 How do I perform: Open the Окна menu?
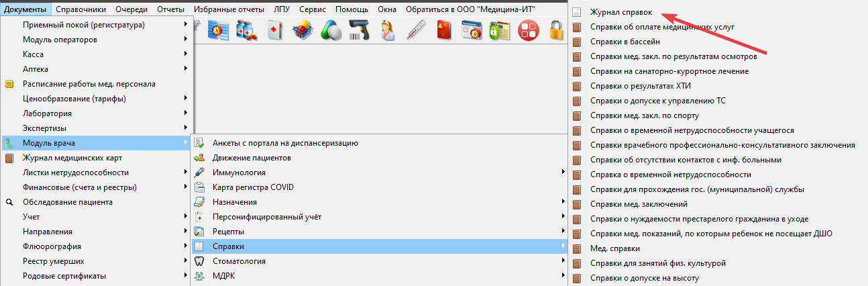(x=386, y=9)
